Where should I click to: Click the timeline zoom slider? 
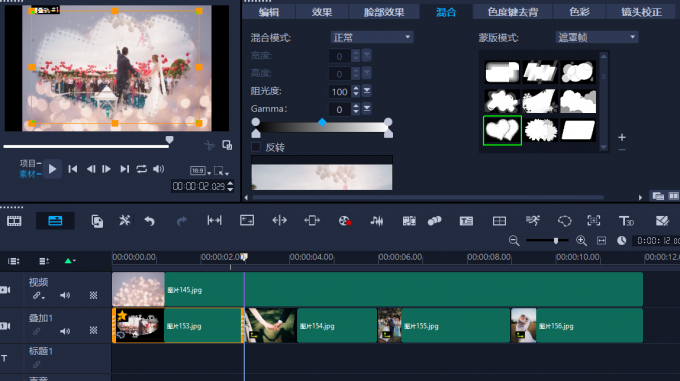[556, 241]
